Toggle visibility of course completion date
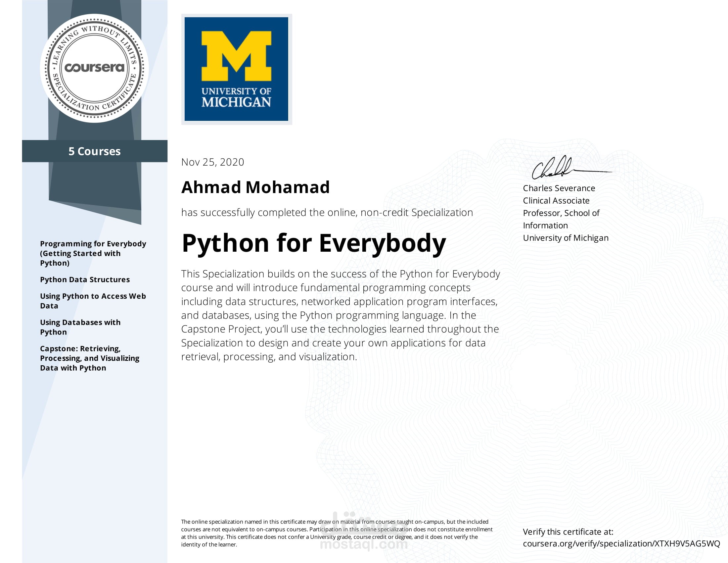Image resolution: width=728 pixels, height=563 pixels. 213,161
